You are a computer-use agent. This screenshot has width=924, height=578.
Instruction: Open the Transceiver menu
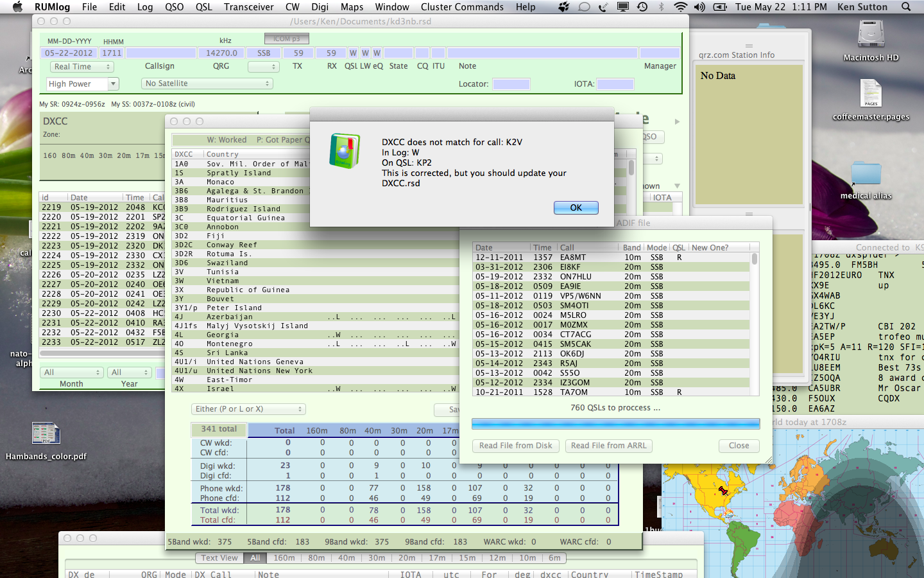[249, 6]
